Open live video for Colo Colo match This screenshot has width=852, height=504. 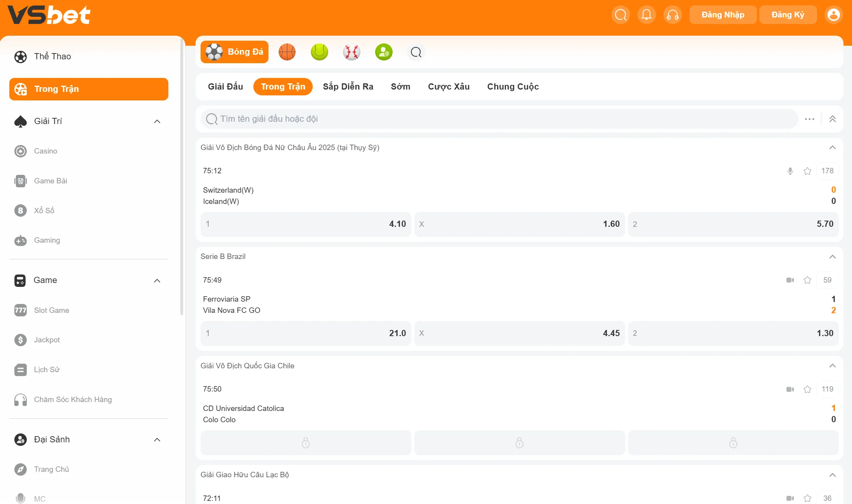click(x=790, y=389)
